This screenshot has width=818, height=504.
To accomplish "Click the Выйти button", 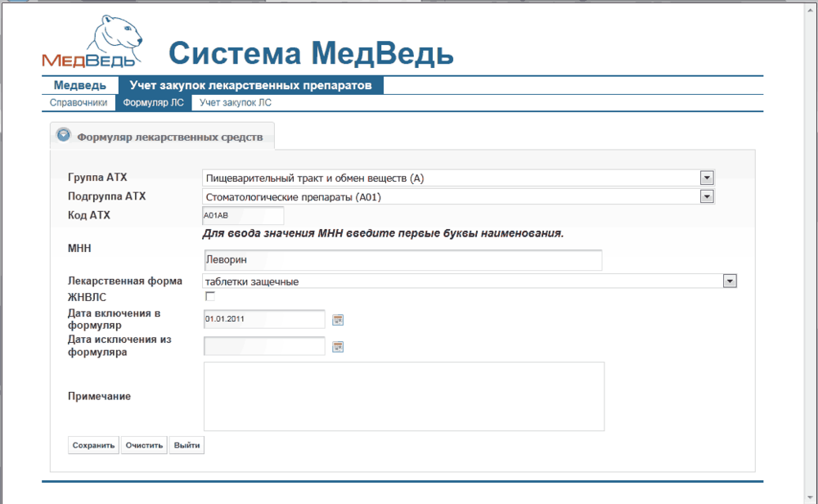I will point(187,445).
